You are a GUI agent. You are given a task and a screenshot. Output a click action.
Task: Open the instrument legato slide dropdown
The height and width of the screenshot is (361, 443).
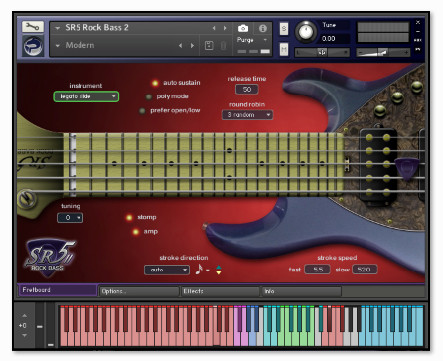86,96
